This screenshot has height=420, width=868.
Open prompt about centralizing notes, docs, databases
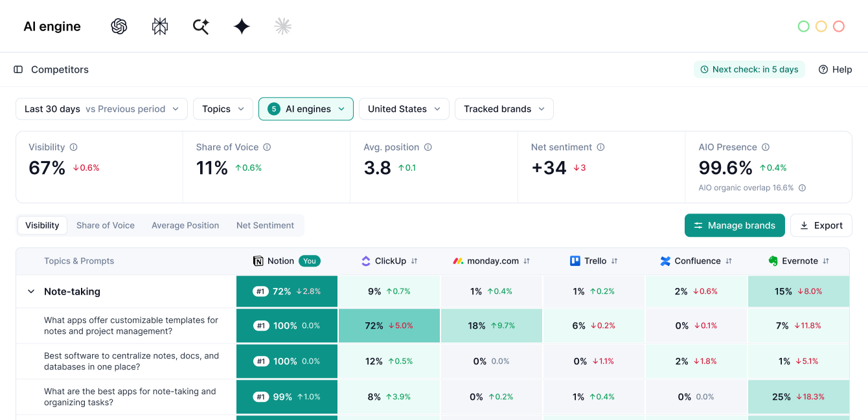(x=131, y=361)
